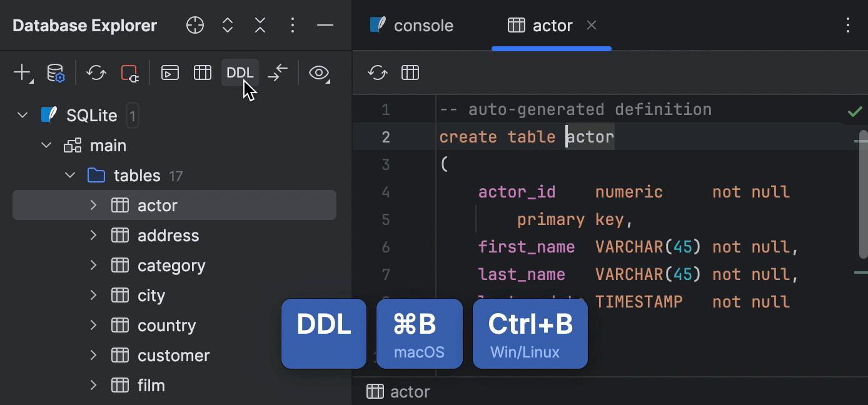Viewport: 868px width, 405px height.
Task: Close the actor editor tab
Action: pyautogui.click(x=592, y=25)
